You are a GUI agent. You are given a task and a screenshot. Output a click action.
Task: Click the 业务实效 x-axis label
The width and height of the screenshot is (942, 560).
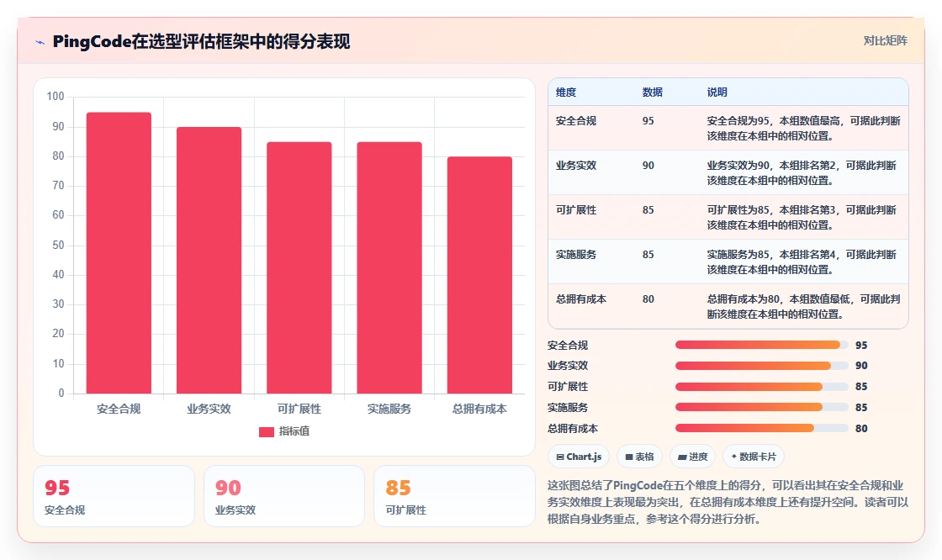pos(209,409)
